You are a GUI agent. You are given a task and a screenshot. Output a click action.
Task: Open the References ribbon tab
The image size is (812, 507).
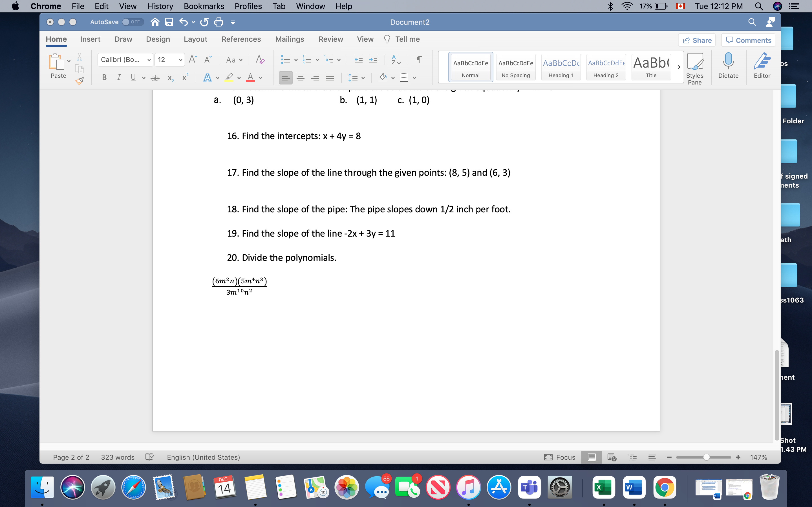point(241,39)
